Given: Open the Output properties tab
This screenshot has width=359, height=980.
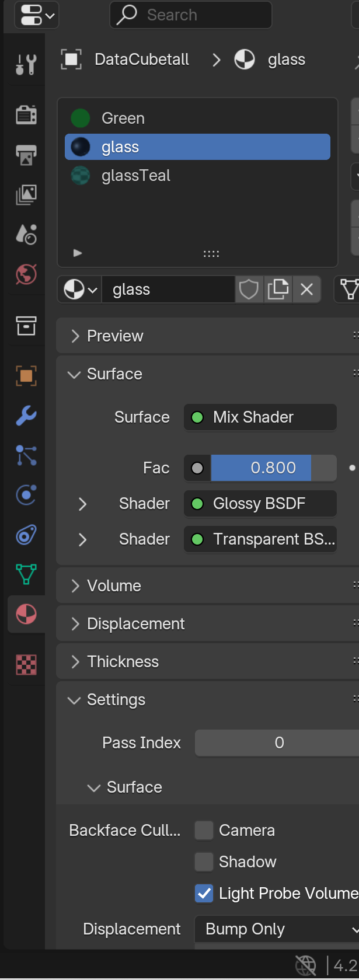Looking at the screenshot, I should pyautogui.click(x=26, y=155).
